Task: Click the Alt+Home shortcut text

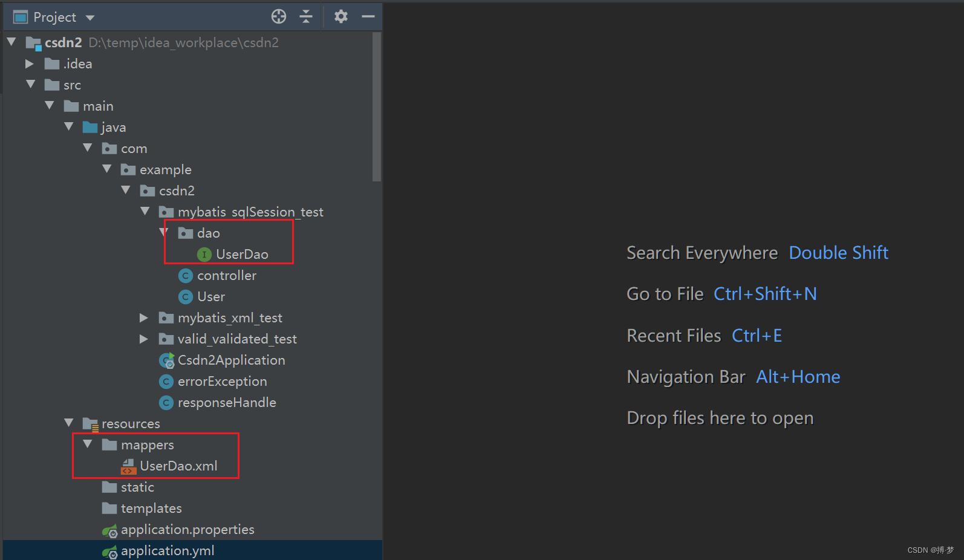Action: 798,377
